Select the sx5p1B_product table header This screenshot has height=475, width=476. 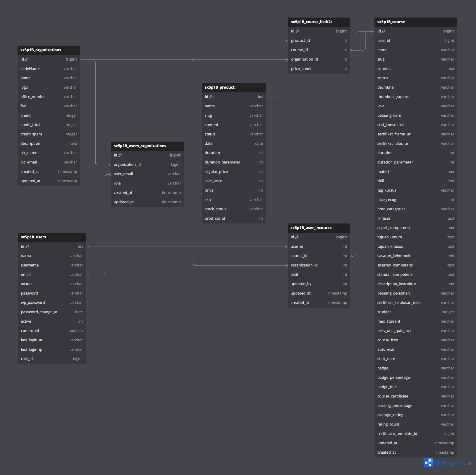(x=233, y=87)
